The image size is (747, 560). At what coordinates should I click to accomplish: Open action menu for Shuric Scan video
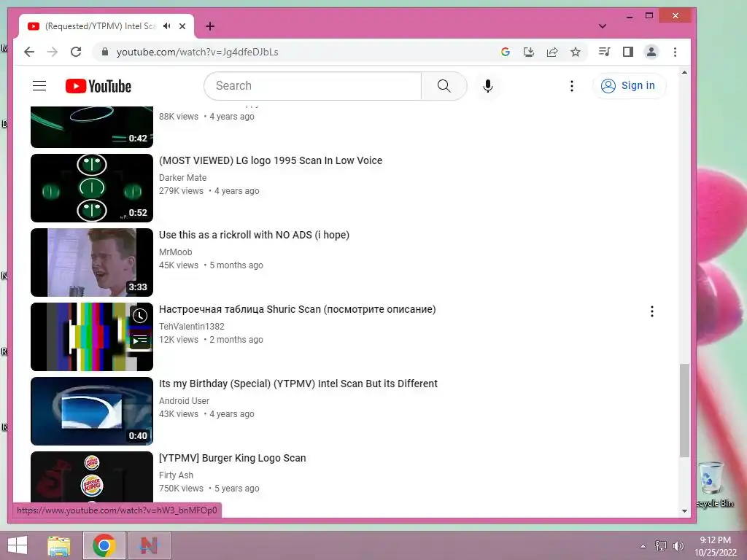(x=651, y=311)
